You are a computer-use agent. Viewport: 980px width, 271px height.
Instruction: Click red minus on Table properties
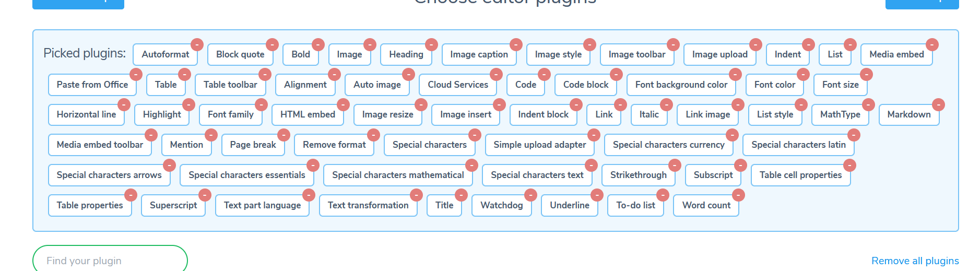pyautogui.click(x=131, y=195)
